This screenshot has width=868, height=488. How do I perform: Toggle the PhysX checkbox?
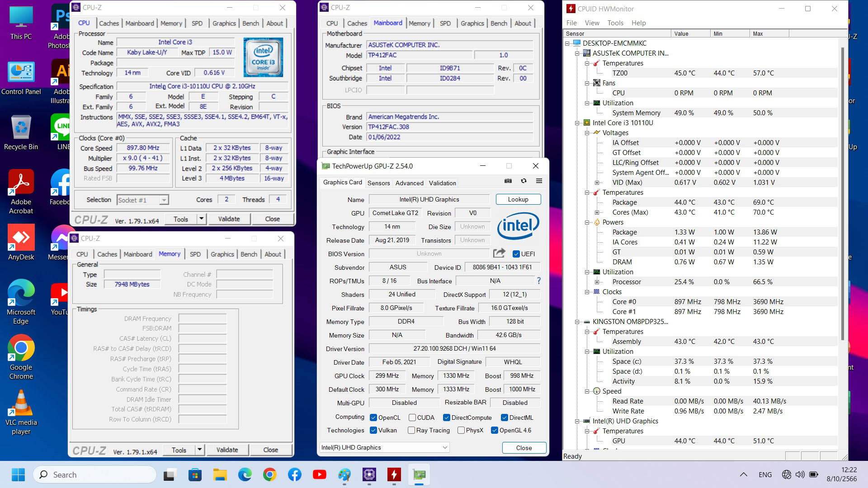tap(461, 430)
